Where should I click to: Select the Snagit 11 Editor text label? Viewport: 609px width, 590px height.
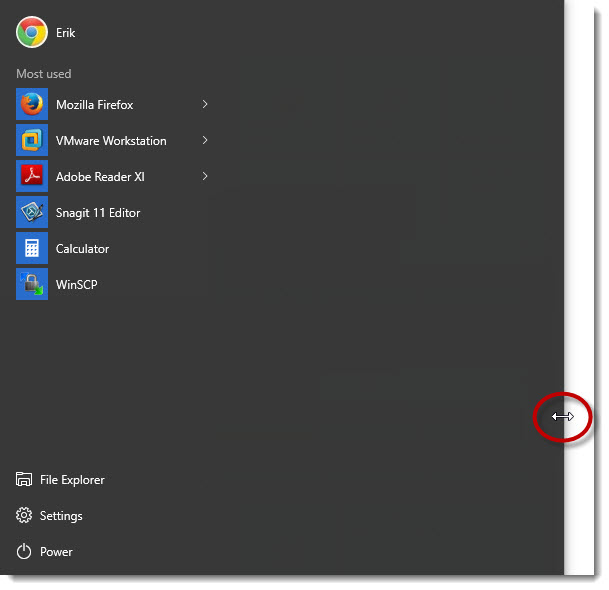tap(98, 213)
